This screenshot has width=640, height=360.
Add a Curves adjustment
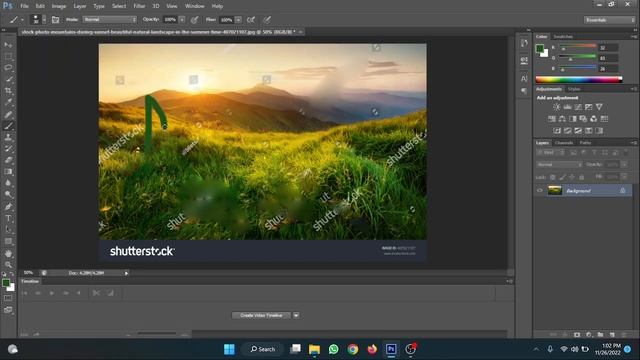point(578,107)
